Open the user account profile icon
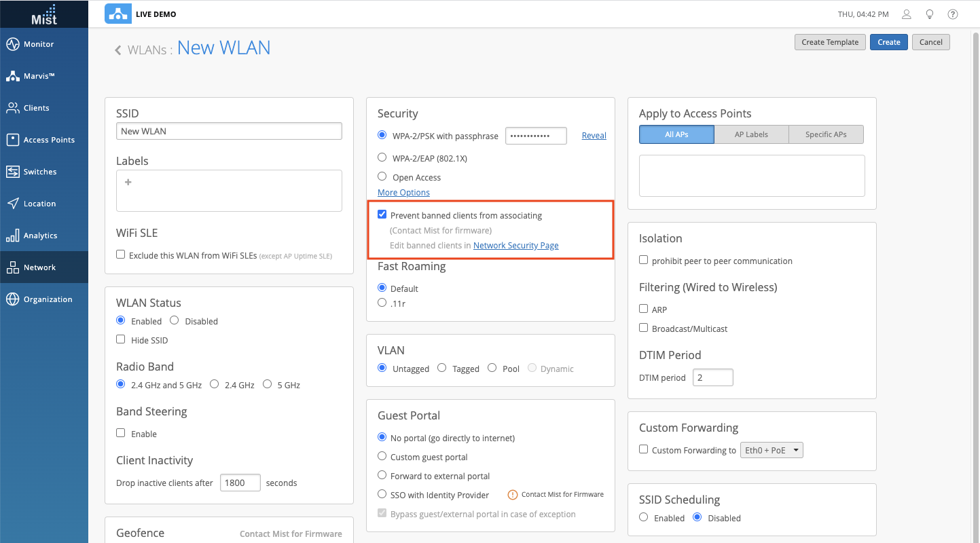Image resolution: width=980 pixels, height=543 pixels. tap(907, 14)
